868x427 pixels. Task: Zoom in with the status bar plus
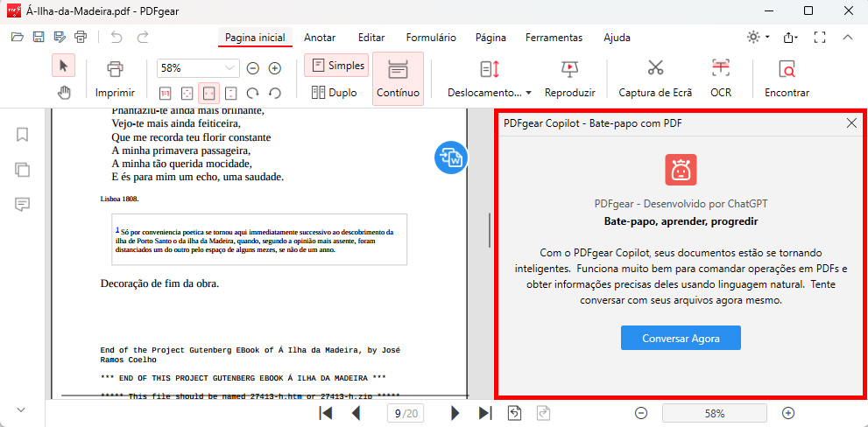click(x=789, y=413)
